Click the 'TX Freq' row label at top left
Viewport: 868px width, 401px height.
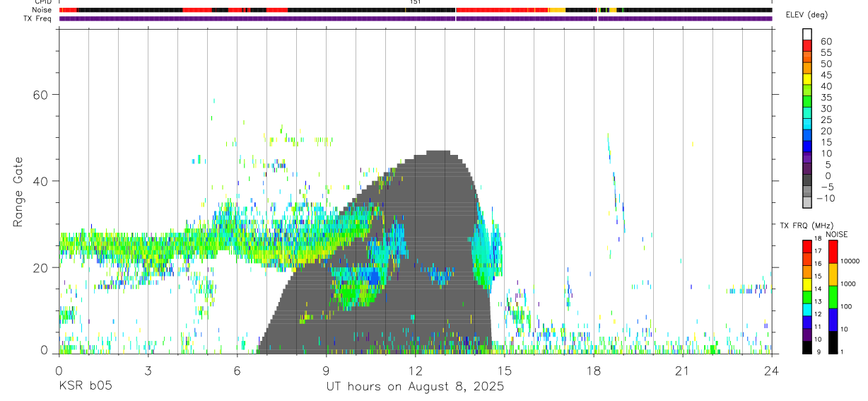pos(39,18)
